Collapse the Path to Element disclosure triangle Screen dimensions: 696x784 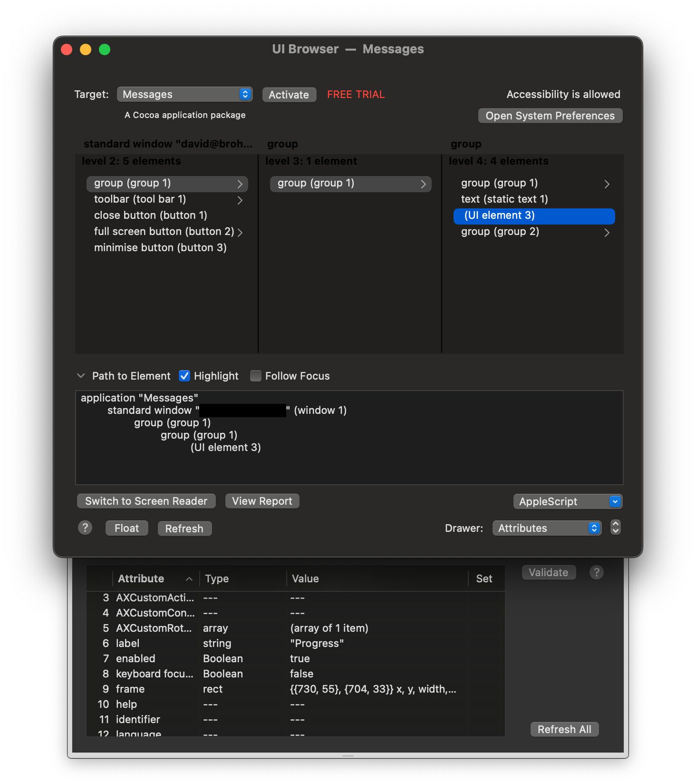[81, 376]
